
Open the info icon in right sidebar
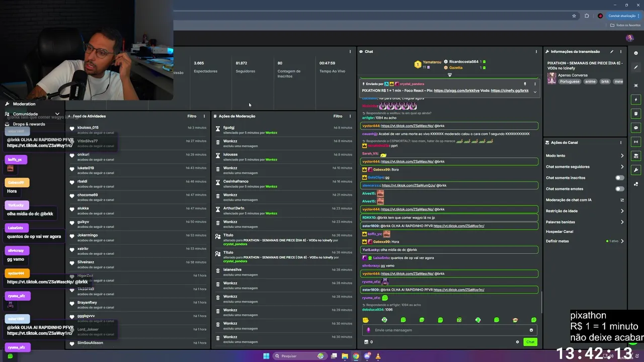click(x=636, y=53)
